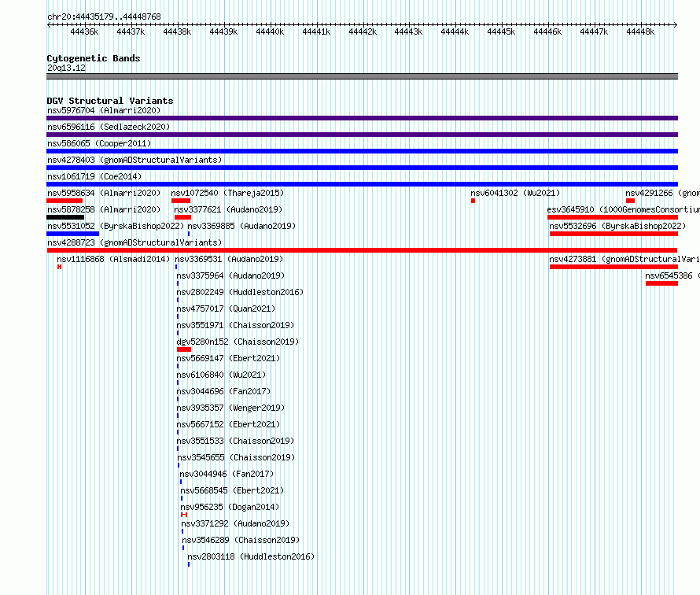
Task: Open nsv6106840 (Wu2021) label
Action: (221, 375)
